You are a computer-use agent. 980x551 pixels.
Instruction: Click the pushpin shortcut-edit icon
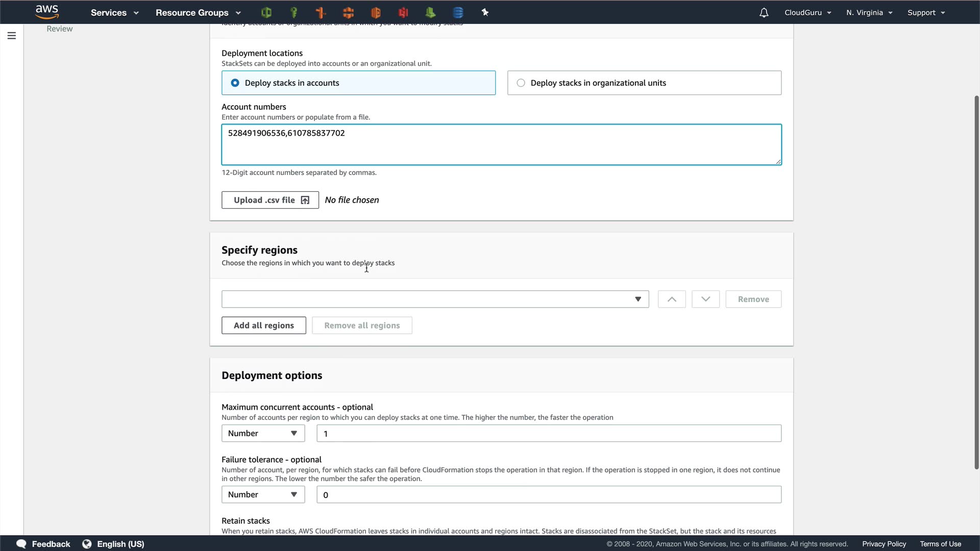click(485, 12)
